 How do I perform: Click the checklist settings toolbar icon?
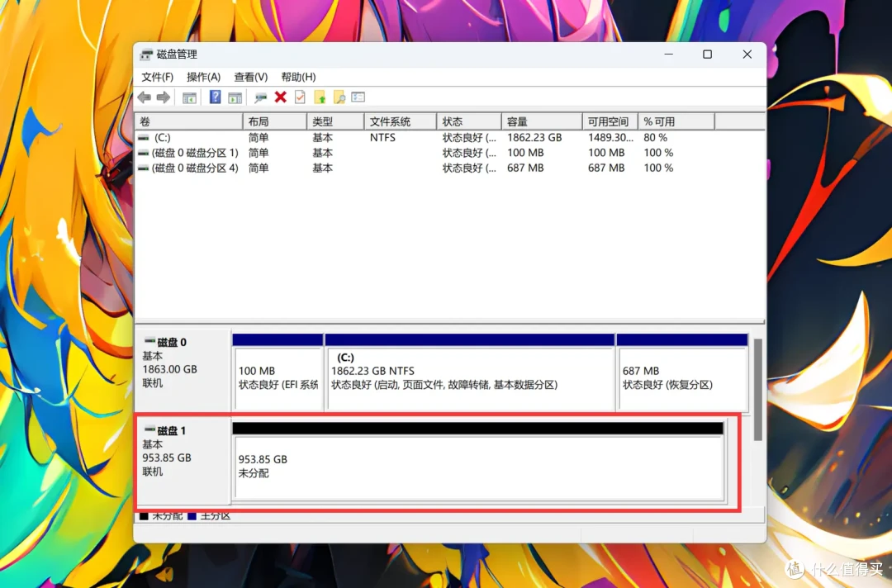pos(358,97)
